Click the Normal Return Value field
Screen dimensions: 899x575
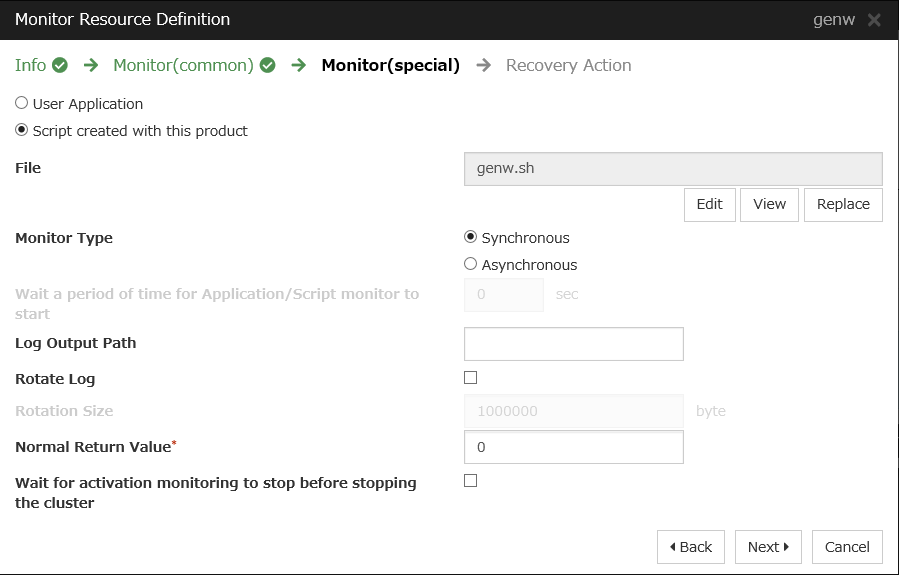573,447
